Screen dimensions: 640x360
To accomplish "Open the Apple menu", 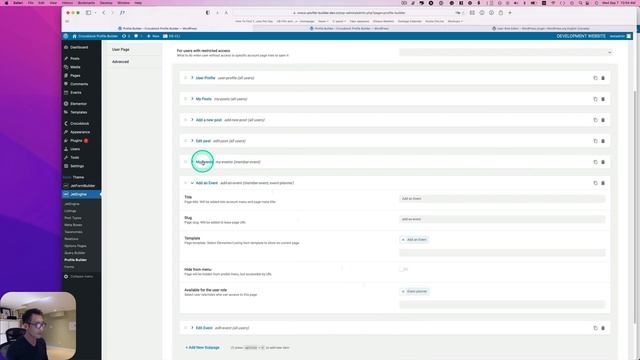I will pyautogui.click(x=6, y=3).
